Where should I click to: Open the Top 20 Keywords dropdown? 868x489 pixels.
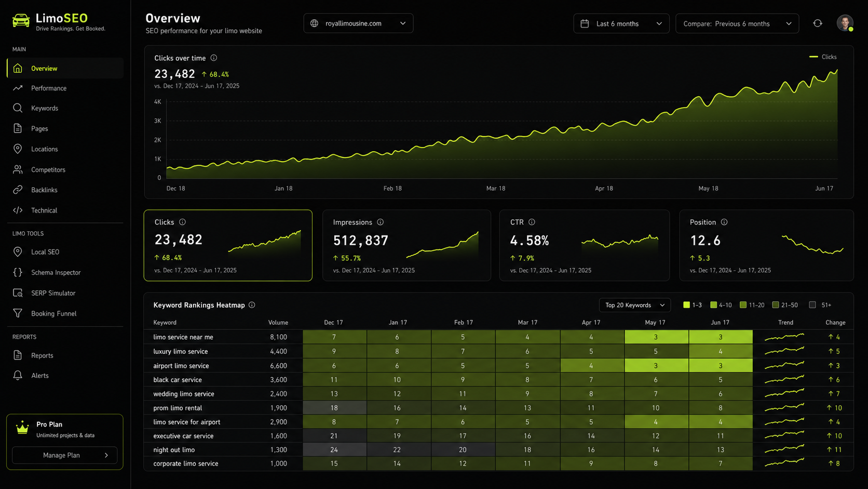pyautogui.click(x=634, y=305)
